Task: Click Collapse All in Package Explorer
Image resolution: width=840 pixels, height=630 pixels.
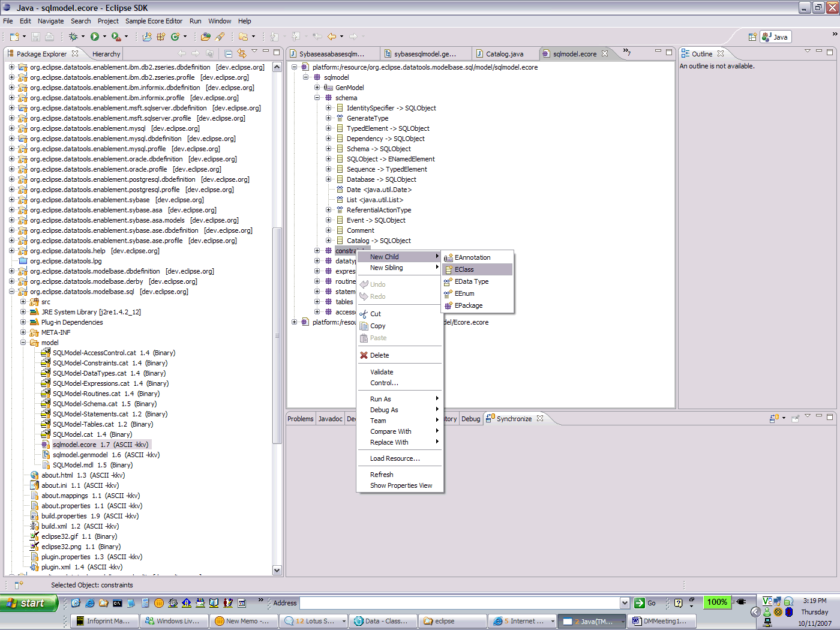Action: click(x=229, y=53)
